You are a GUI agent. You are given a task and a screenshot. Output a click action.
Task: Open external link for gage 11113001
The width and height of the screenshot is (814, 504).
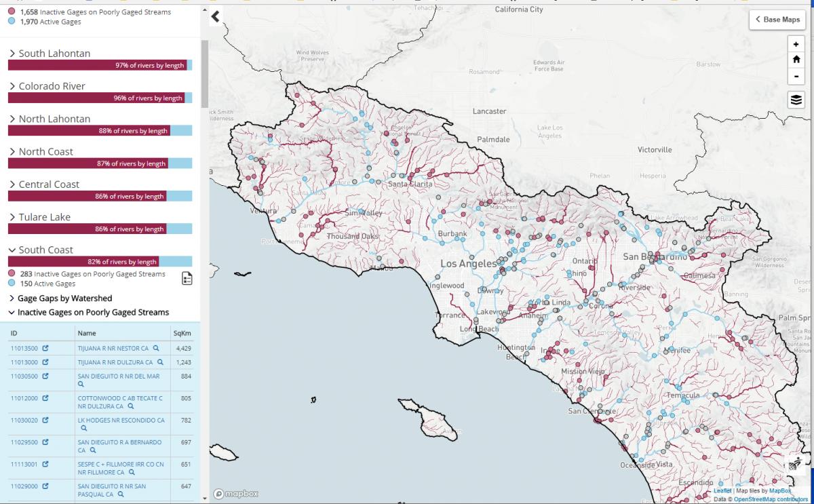pyautogui.click(x=46, y=464)
